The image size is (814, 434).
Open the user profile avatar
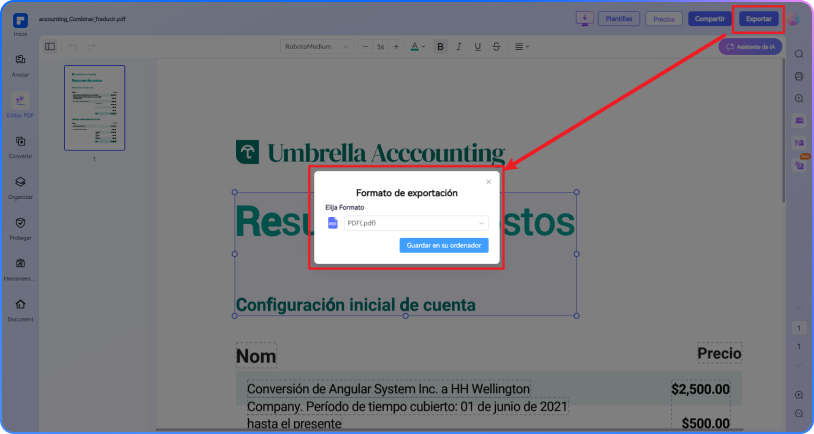click(794, 19)
